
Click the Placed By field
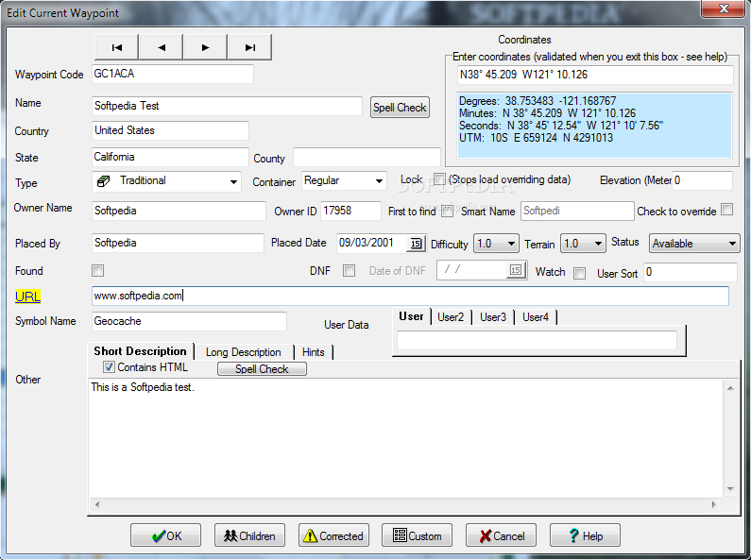point(178,243)
